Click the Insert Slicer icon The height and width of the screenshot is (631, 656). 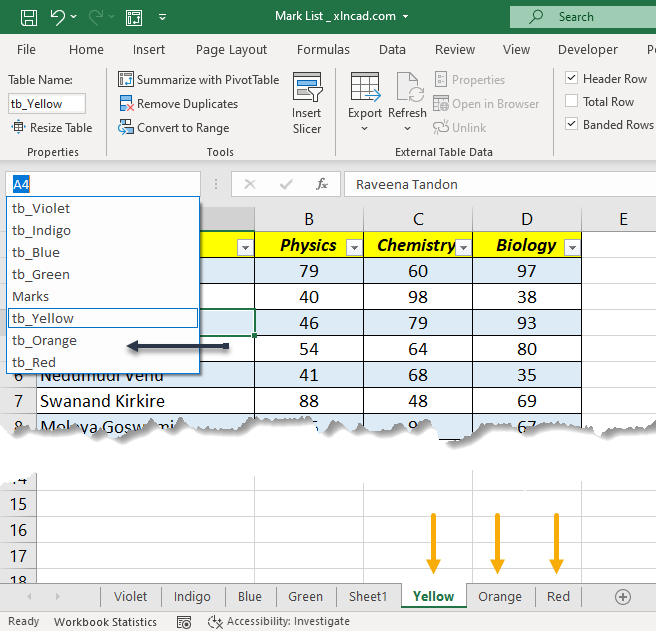(307, 87)
